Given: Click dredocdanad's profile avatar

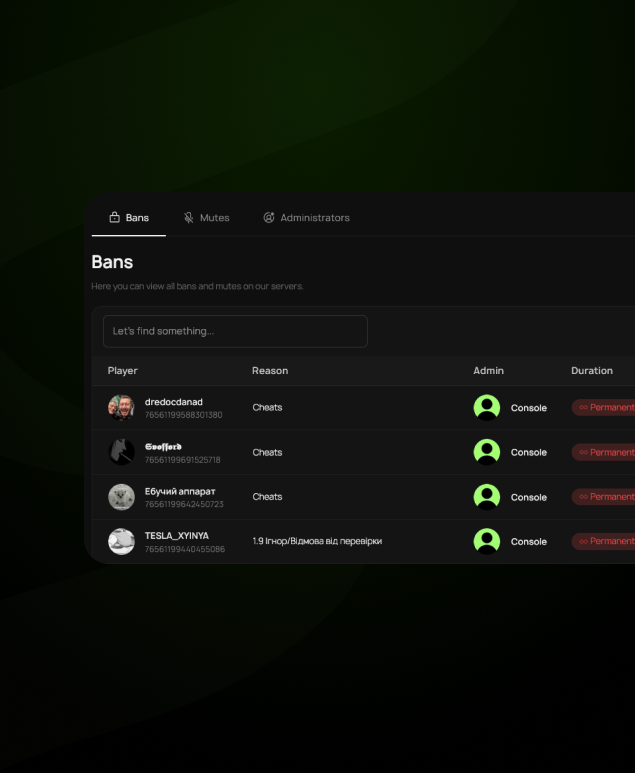Looking at the screenshot, I should (121, 408).
